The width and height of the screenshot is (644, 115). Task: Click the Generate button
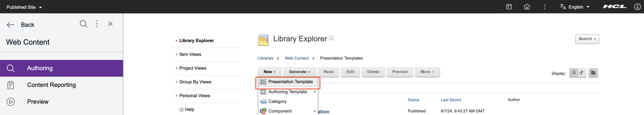pyautogui.click(x=299, y=72)
